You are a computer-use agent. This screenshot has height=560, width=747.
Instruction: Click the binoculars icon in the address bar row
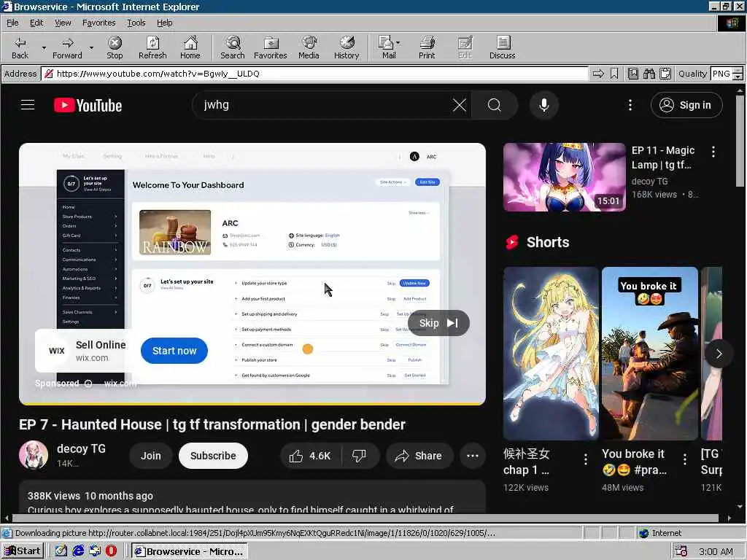[x=649, y=74]
